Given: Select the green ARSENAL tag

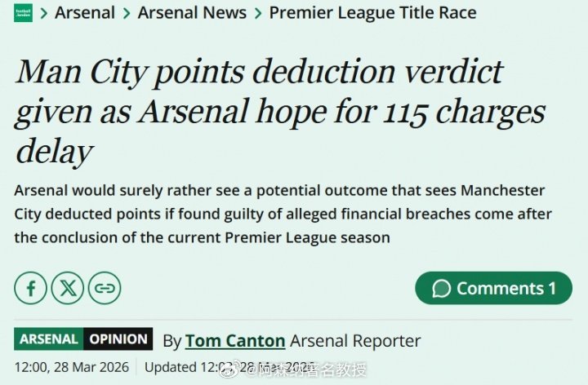Looking at the screenshot, I should click(49, 339).
